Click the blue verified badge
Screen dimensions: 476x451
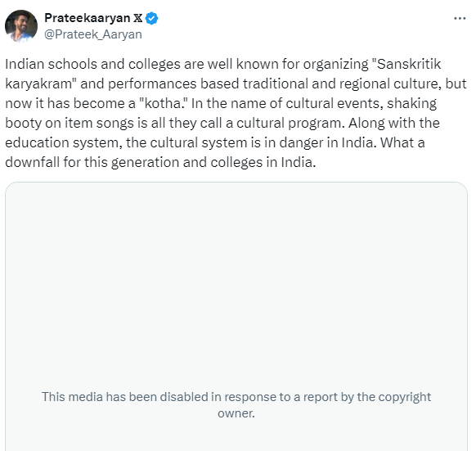[151, 18]
